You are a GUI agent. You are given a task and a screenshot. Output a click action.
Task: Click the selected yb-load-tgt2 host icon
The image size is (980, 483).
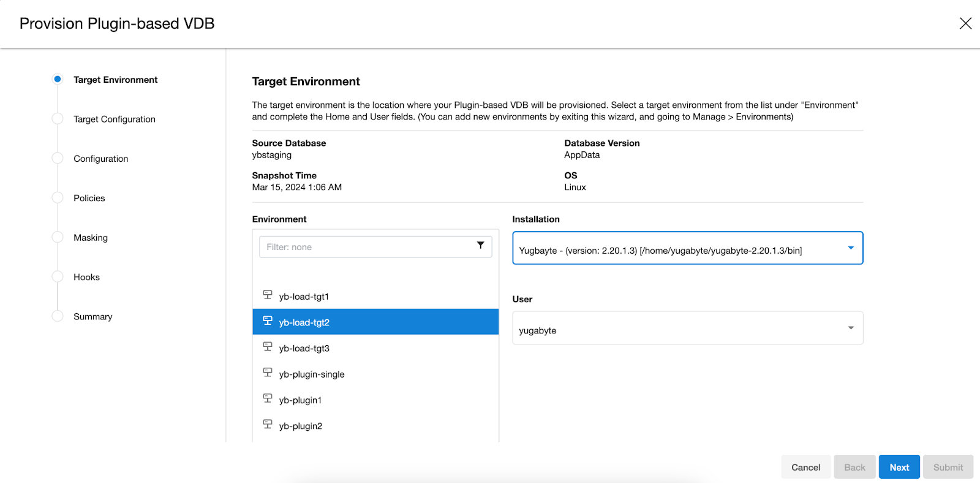pyautogui.click(x=268, y=321)
